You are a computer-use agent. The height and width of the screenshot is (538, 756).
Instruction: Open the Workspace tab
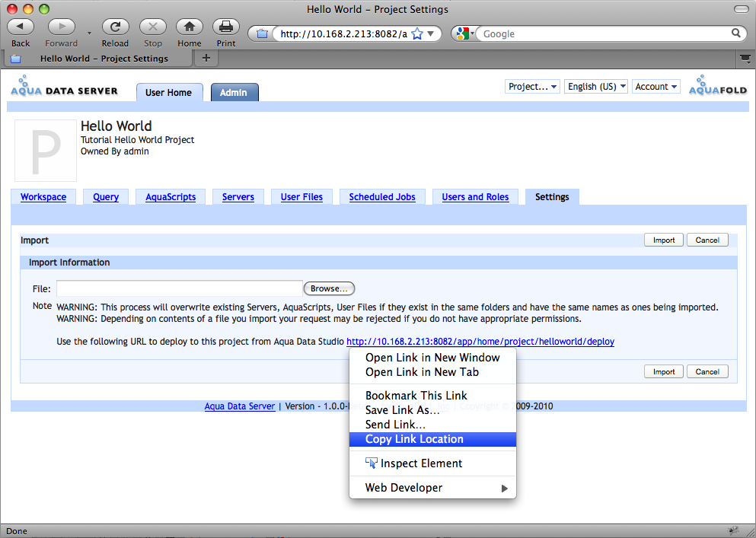coord(43,196)
